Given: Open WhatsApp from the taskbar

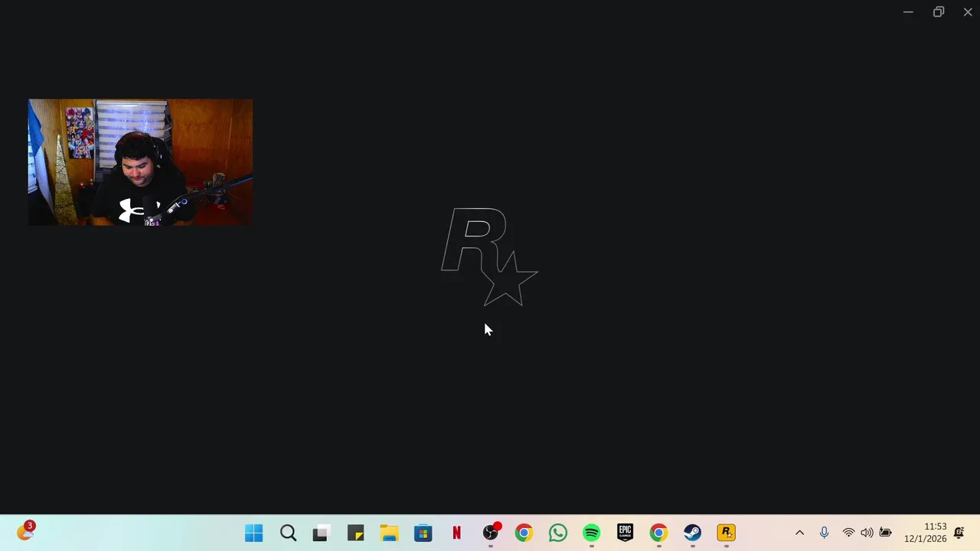Looking at the screenshot, I should tap(558, 533).
